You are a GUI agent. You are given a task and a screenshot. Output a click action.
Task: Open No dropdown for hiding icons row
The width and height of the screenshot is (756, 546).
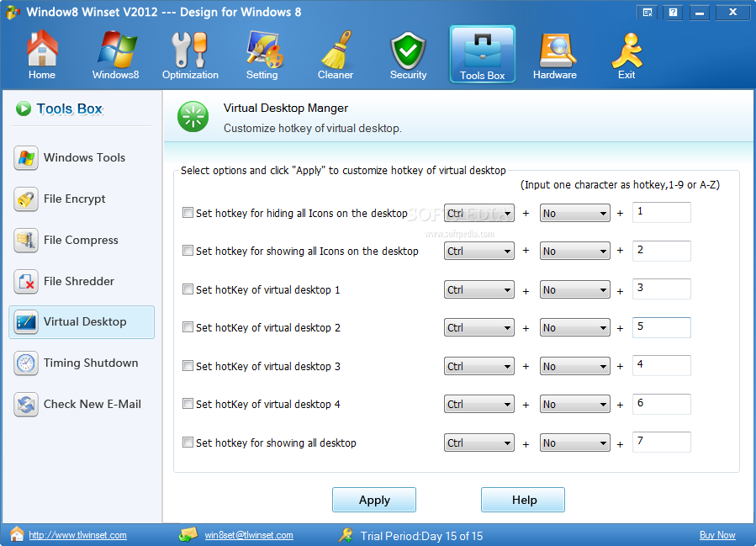coord(574,213)
